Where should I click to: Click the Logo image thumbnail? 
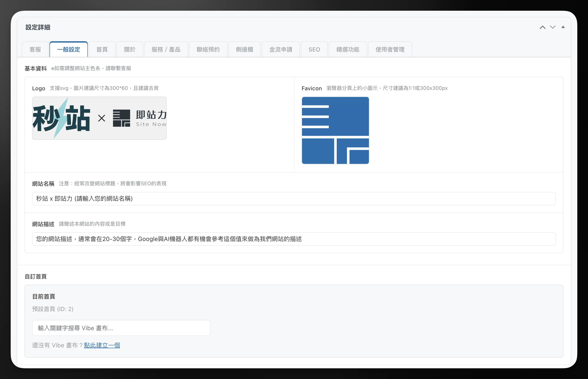point(99,118)
